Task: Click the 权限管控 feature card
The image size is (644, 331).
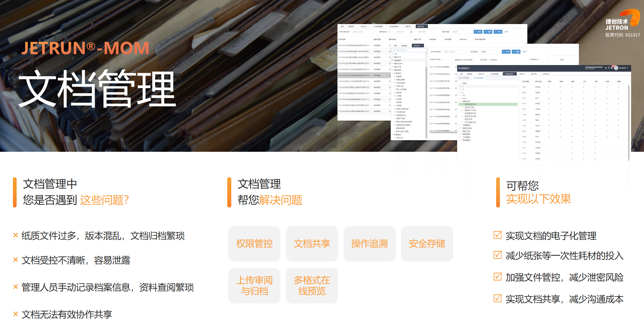Action: click(x=254, y=244)
